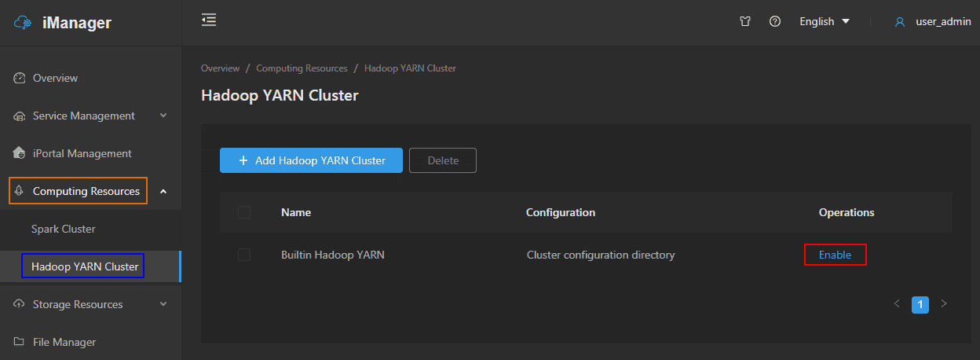The width and height of the screenshot is (980, 360).
Task: Open the Spark Cluster menu item
Action: tap(63, 229)
